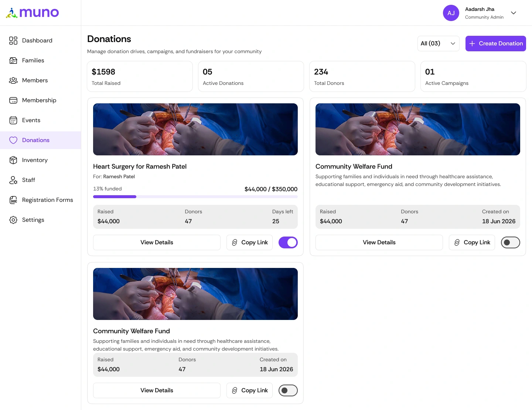Image resolution: width=532 pixels, height=410 pixels.
Task: Click the 234 Total Donors stat card
Action: point(362,76)
